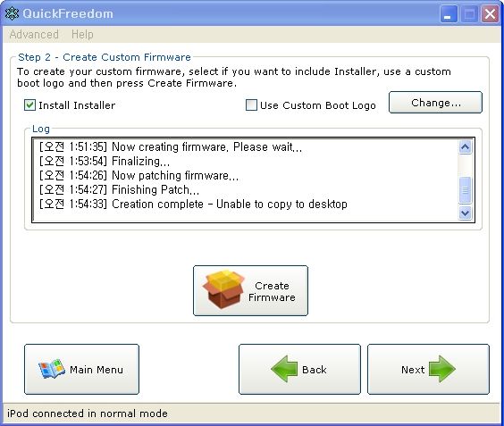
Task: Uncheck the Install Installer checkbox
Action: pos(29,105)
